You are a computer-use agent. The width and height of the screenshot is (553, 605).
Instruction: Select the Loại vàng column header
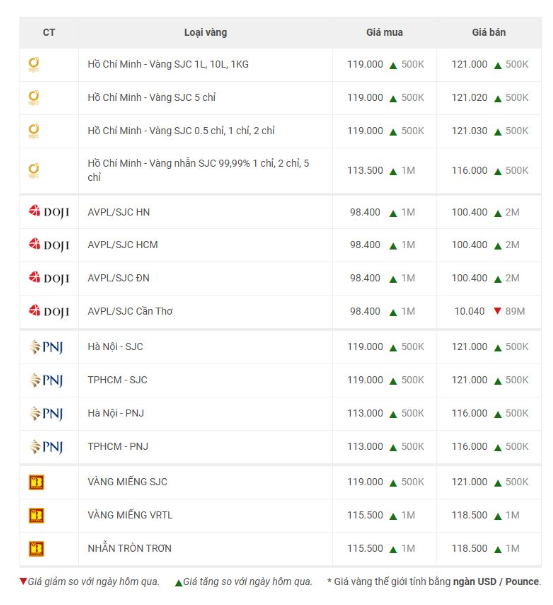tap(205, 32)
